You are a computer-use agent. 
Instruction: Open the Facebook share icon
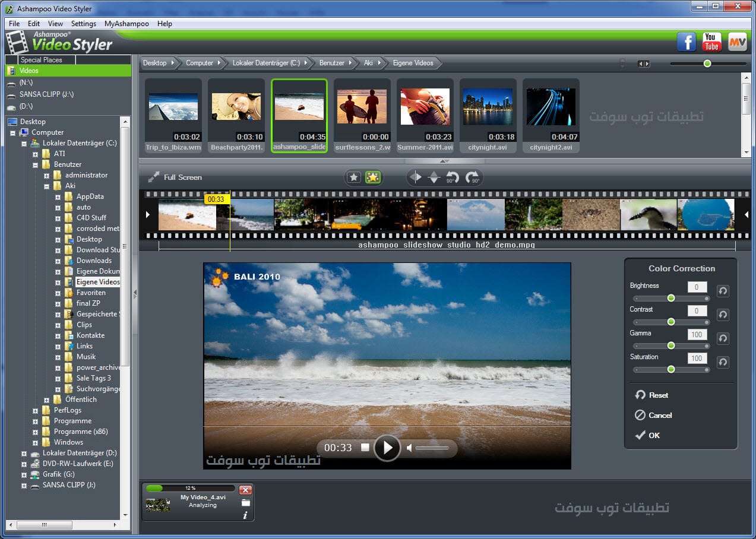687,42
